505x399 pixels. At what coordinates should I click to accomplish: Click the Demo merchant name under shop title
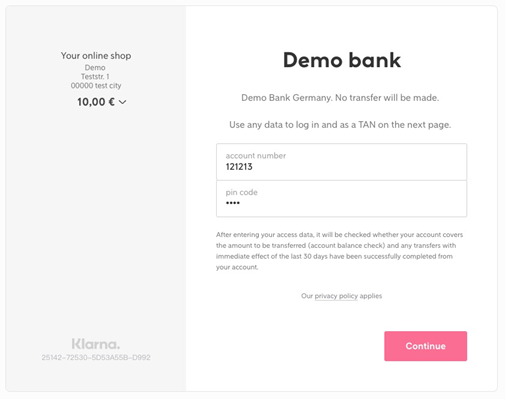pyautogui.click(x=95, y=67)
